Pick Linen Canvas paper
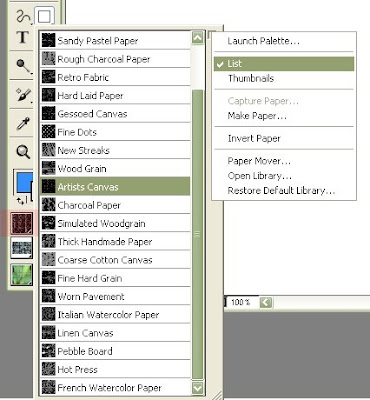The width and height of the screenshot is (370, 400). pos(115,333)
